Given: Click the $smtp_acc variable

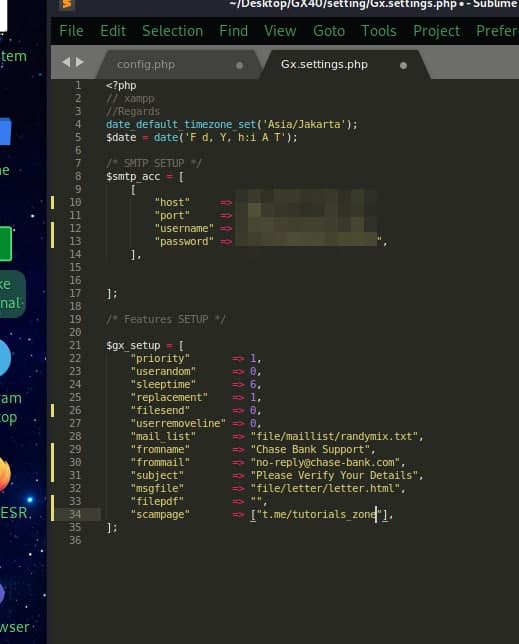Looking at the screenshot, I should pos(133,177).
